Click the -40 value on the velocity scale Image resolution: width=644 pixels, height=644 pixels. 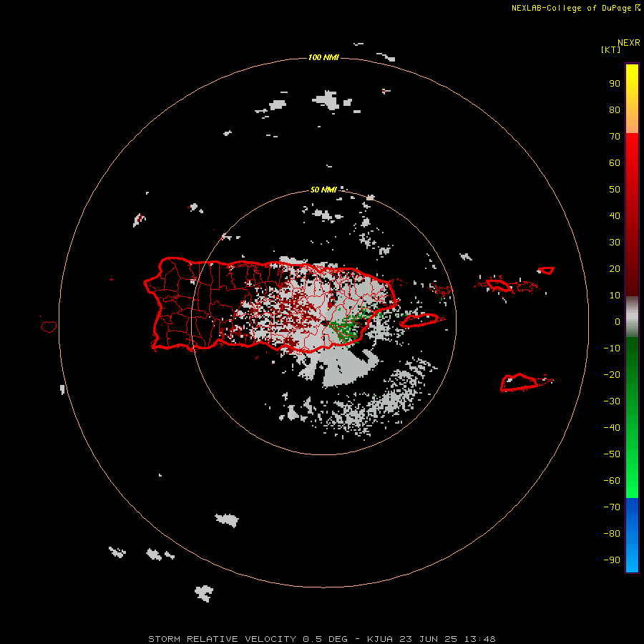click(x=612, y=428)
